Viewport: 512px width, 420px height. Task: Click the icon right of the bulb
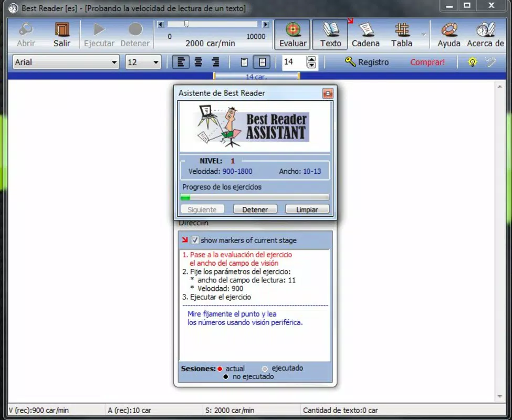490,62
